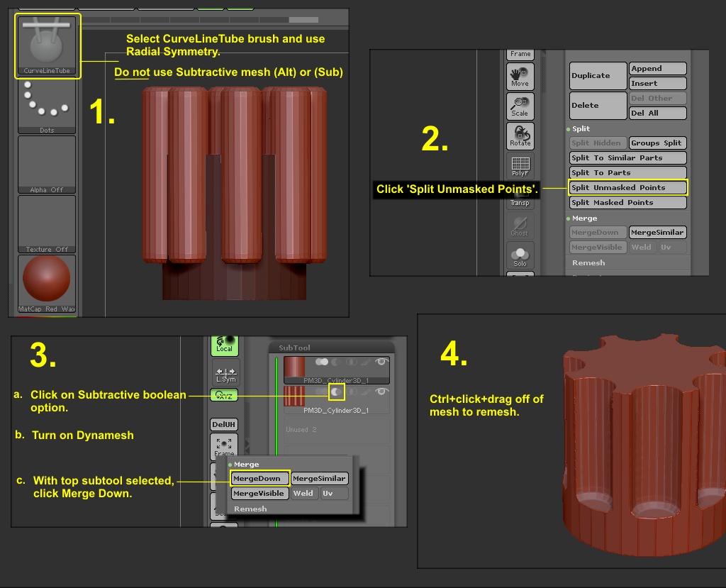This screenshot has width=726, height=588.
Task: Click the Del Other button
Action: click(657, 98)
